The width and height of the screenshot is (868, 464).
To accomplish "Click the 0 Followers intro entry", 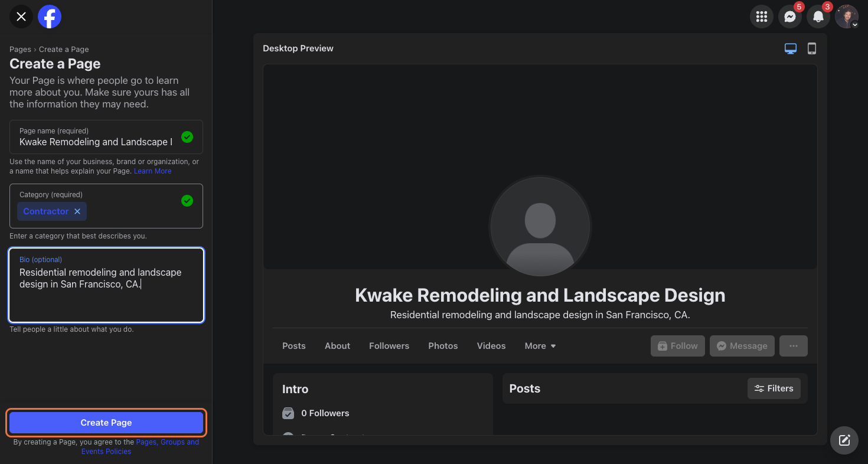I will point(316,413).
